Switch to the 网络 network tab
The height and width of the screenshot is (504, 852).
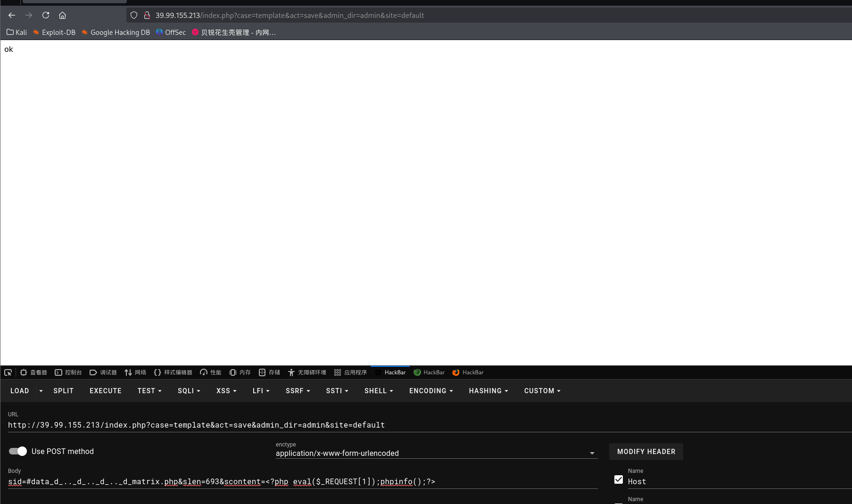pos(135,372)
